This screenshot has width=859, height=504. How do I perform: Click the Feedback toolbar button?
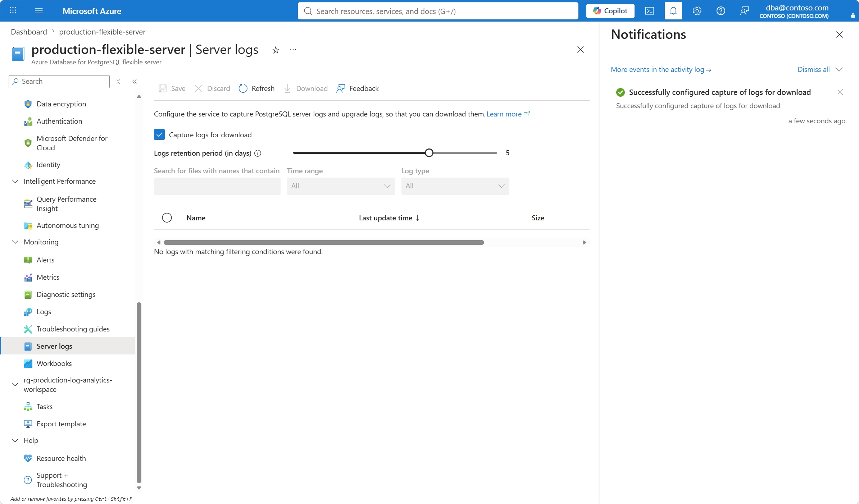[x=358, y=88]
